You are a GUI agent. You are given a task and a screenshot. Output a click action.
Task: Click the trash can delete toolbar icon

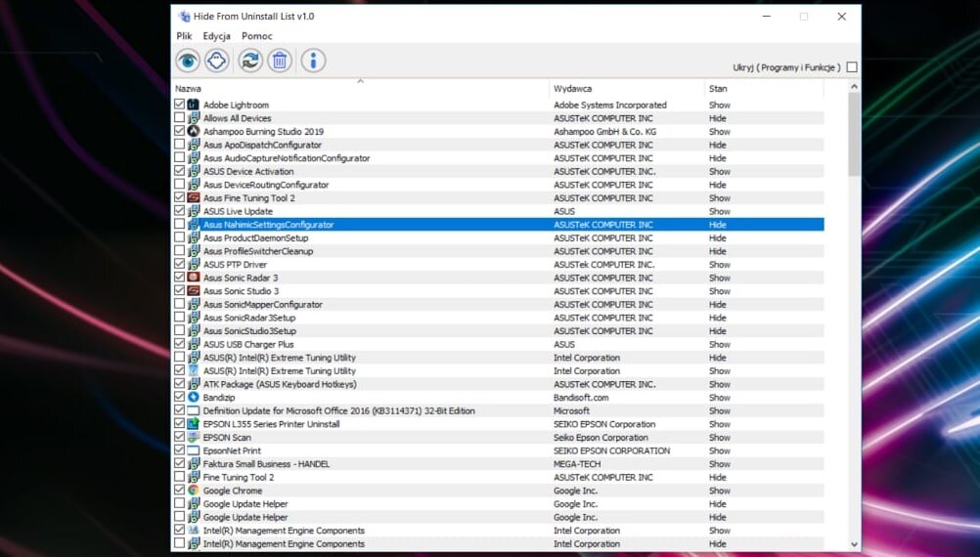coord(280,61)
